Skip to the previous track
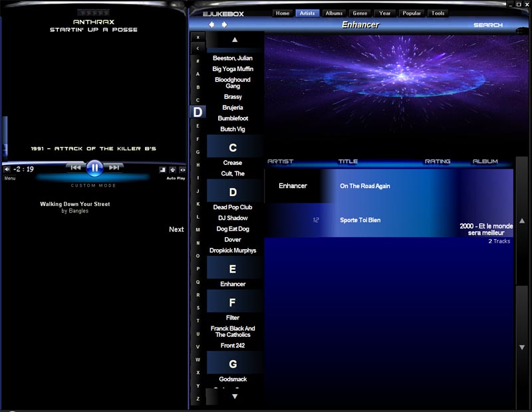This screenshot has height=412, width=532. click(x=76, y=167)
